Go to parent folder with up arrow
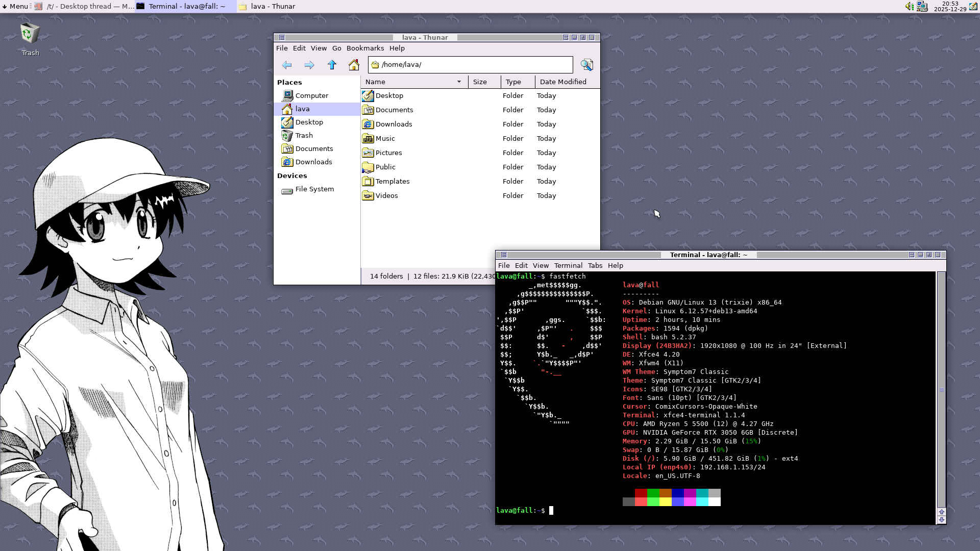Viewport: 980px width, 551px height. tap(332, 65)
